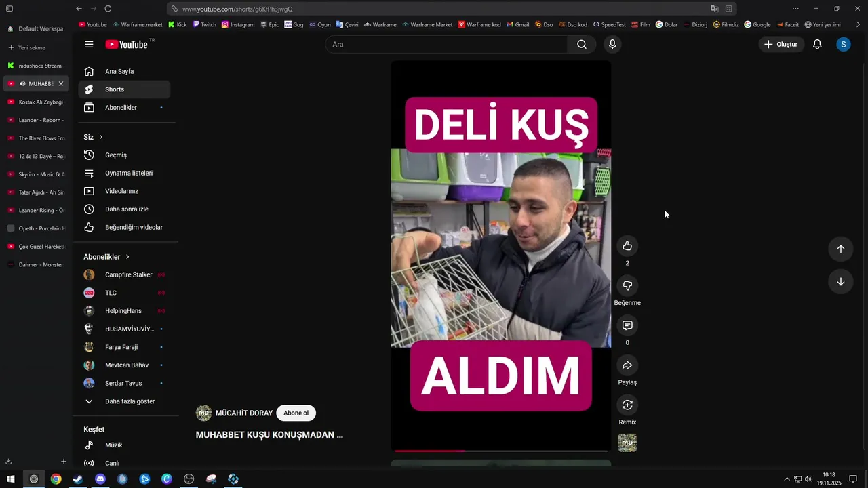868x488 pixels.
Task: Open Campfire Stalker channel
Action: click(124, 274)
